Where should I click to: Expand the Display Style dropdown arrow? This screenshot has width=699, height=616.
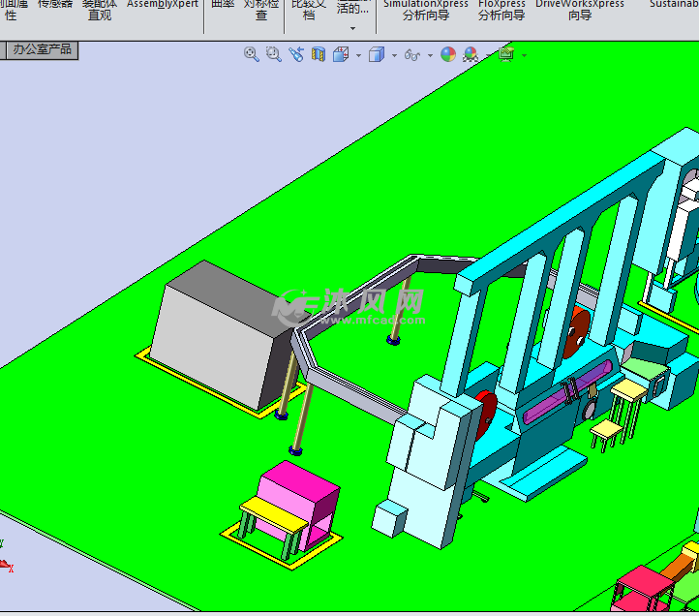pyautogui.click(x=394, y=56)
